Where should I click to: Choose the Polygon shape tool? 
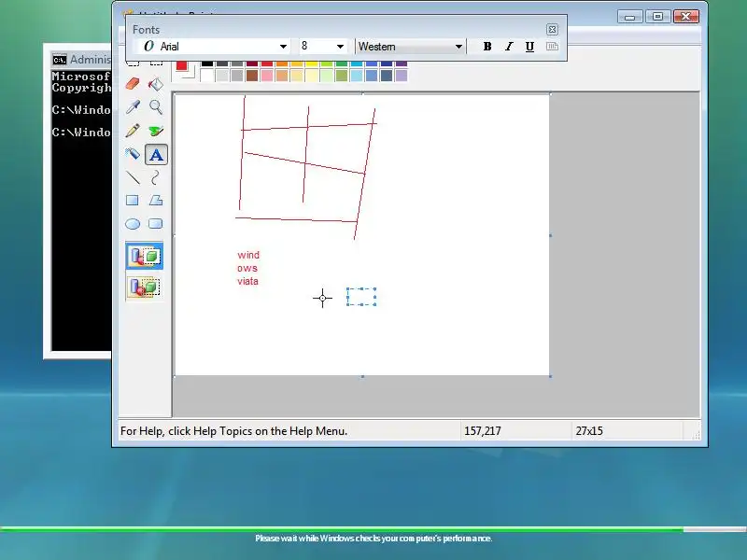click(x=156, y=201)
